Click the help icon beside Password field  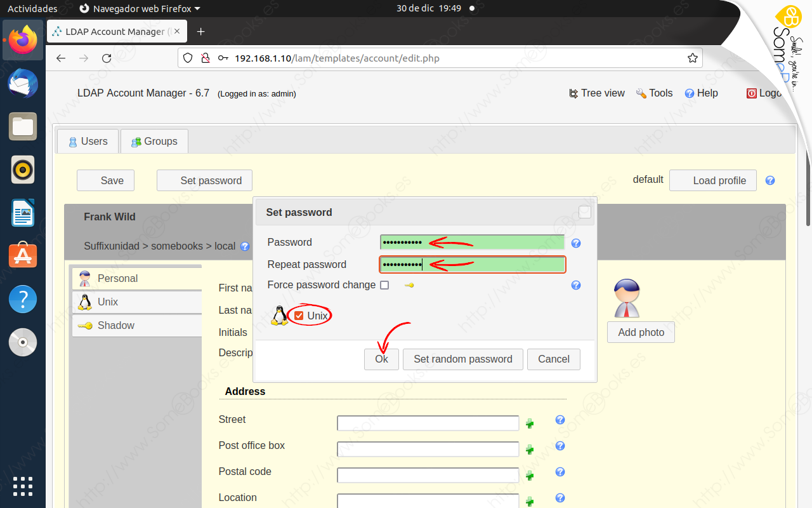575,243
